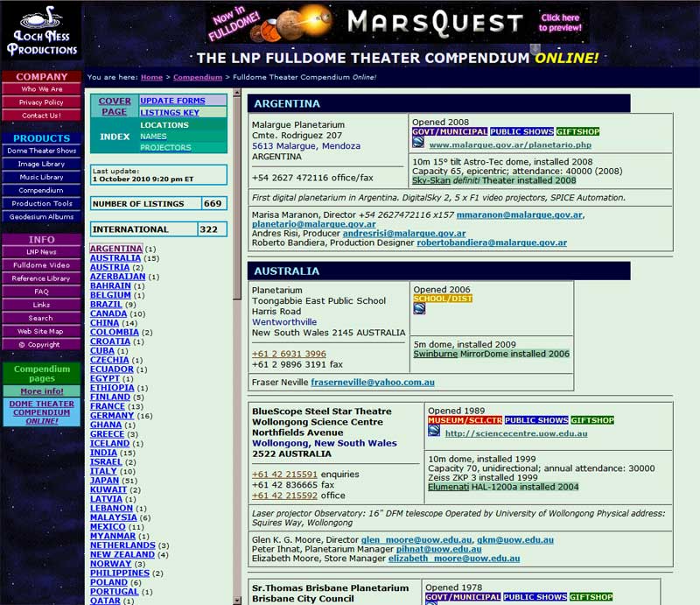Click GIFTSHOP tag in Malargue listing
This screenshot has width=700, height=605.
[x=577, y=132]
